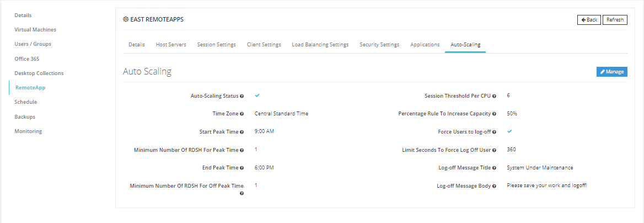The image size is (644, 223).
Task: Click the gear icon beside EAST REMOTEAPPS
Action: (x=126, y=19)
